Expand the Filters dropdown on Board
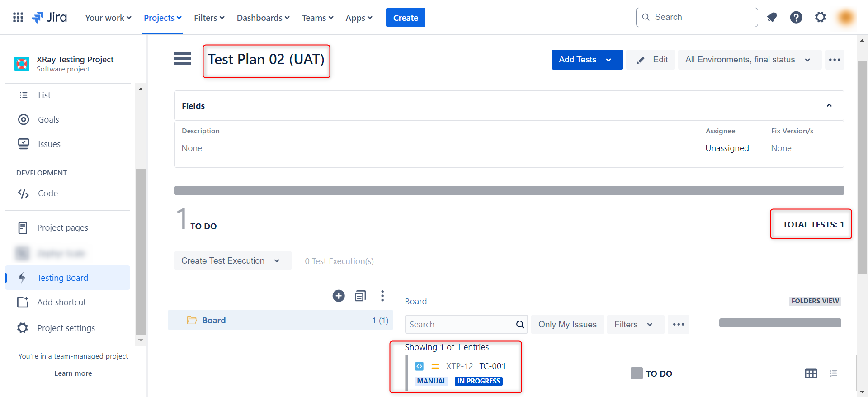Screen dimensions: 868x397 (634, 324)
